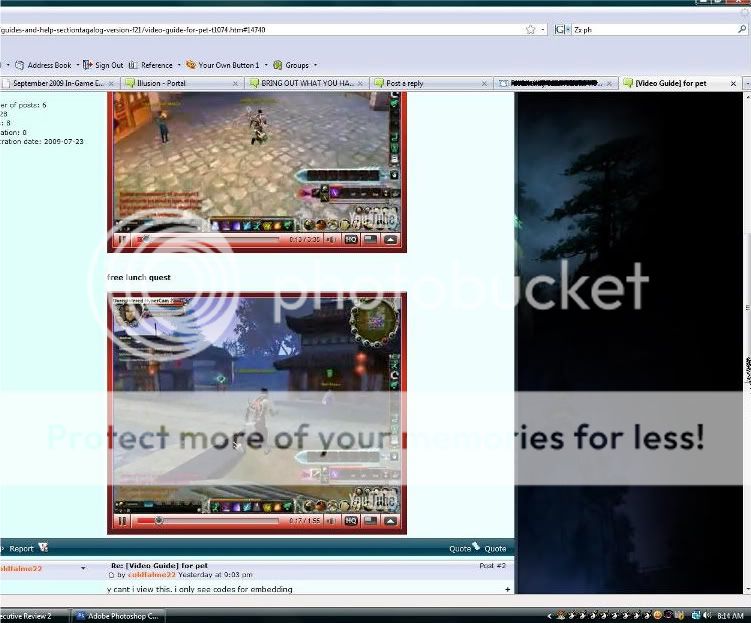751x623 pixels.
Task: Click the report flag icon beside Report
Action: (43, 547)
